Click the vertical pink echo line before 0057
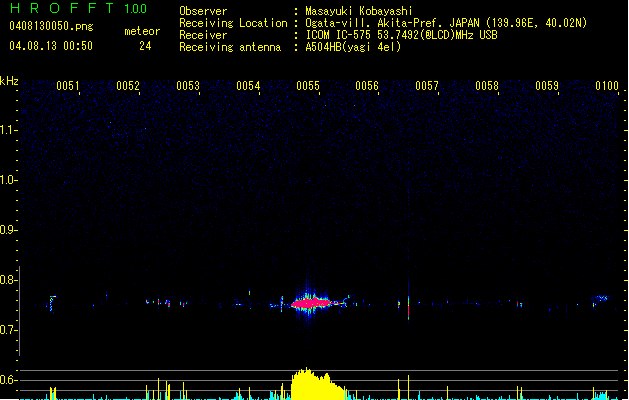The image size is (629, 400). tap(408, 307)
